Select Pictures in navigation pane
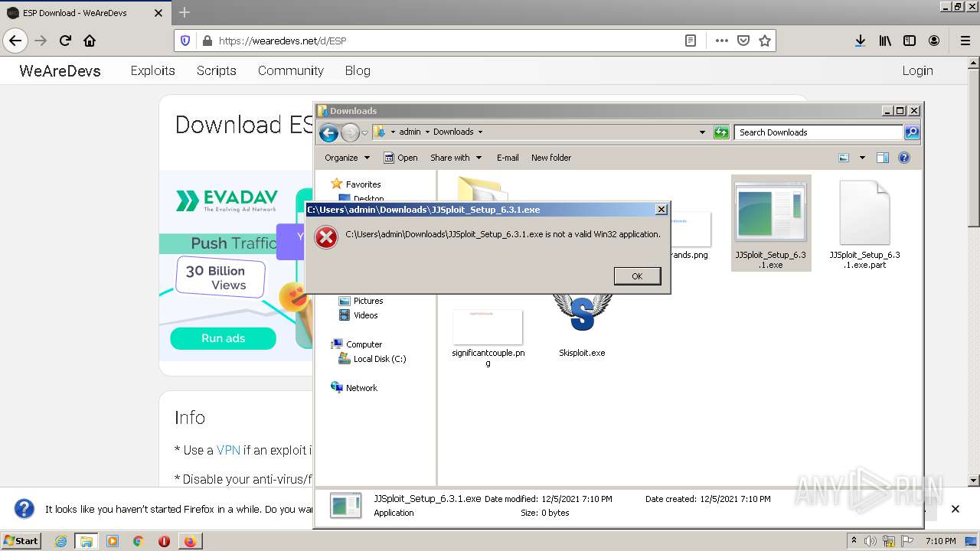Image resolution: width=980 pixels, height=551 pixels. 367,301
